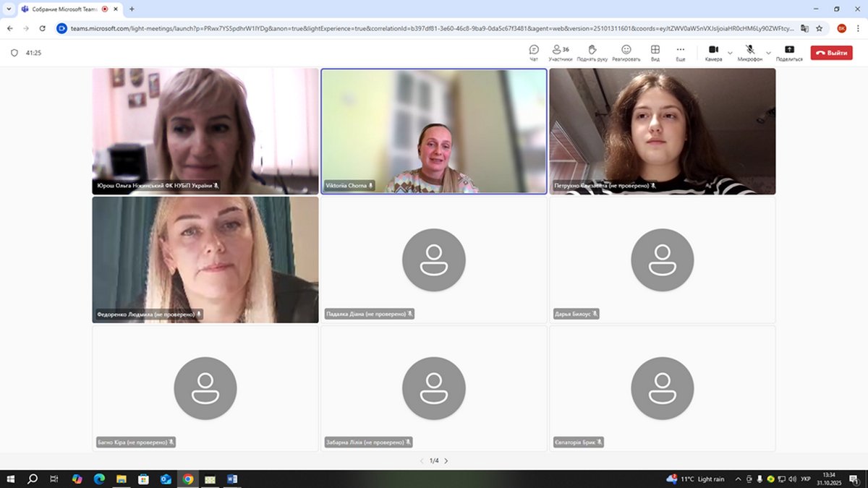Show the Участники participants list
868x488 pixels.
(561, 51)
